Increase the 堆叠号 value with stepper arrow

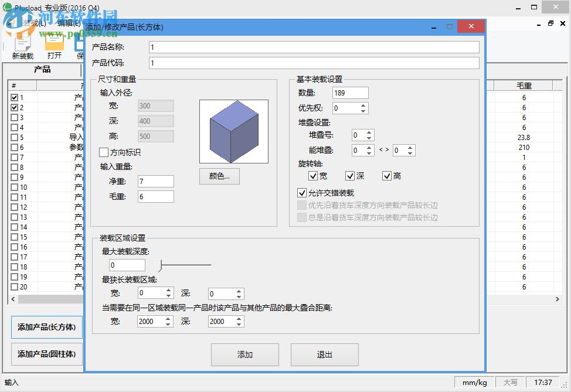[x=370, y=131]
